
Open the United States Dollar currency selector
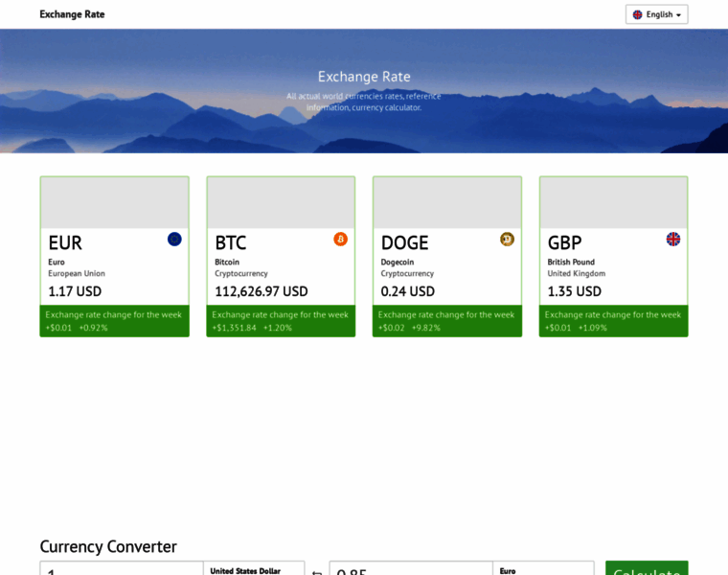pyautogui.click(x=255, y=569)
